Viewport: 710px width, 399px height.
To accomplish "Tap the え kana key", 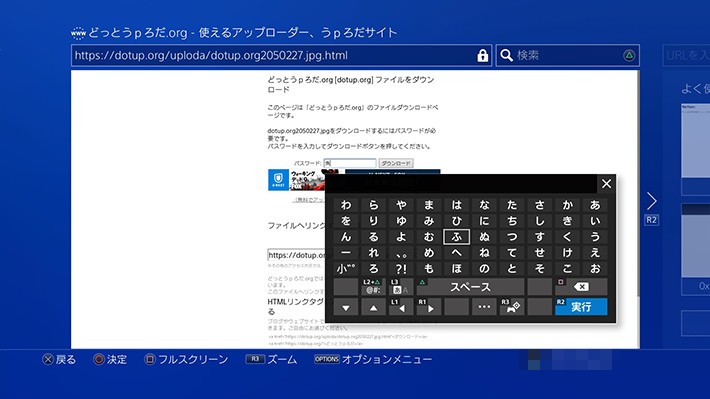I will [x=595, y=253].
